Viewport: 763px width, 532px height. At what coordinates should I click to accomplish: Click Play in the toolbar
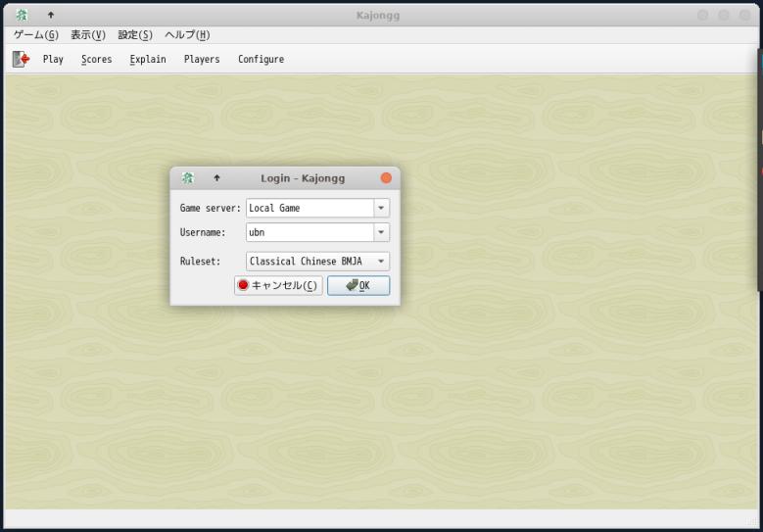(53, 59)
